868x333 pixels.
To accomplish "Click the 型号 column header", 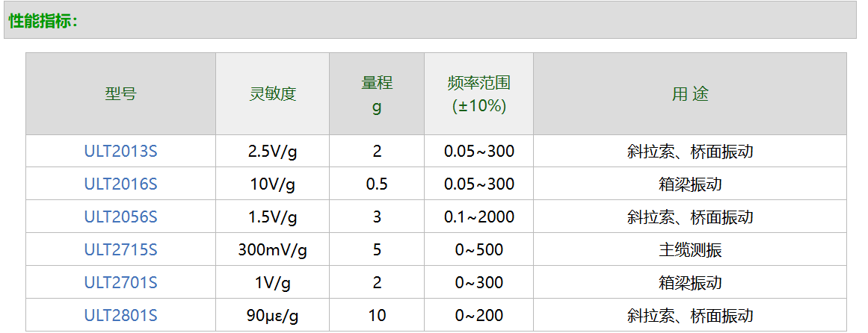I will (x=120, y=94).
